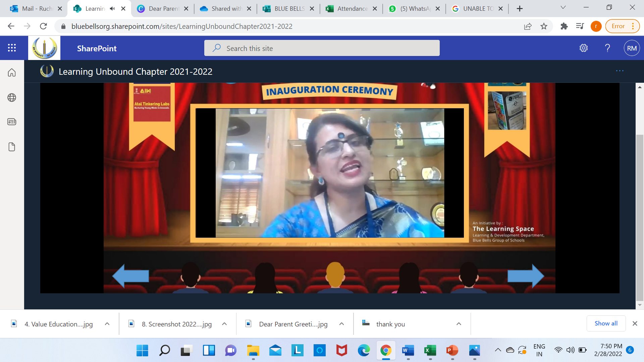Image resolution: width=644 pixels, height=362 pixels.
Task: Bookmark this page with star icon
Action: coord(544,26)
